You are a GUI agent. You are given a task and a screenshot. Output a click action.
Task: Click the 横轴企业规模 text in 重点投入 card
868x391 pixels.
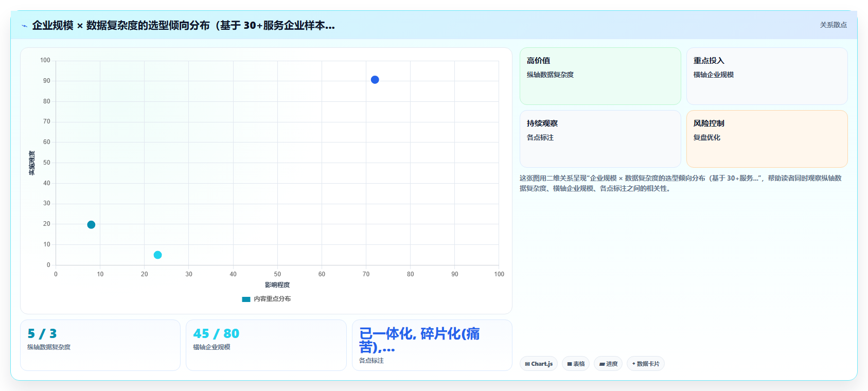[x=714, y=75]
